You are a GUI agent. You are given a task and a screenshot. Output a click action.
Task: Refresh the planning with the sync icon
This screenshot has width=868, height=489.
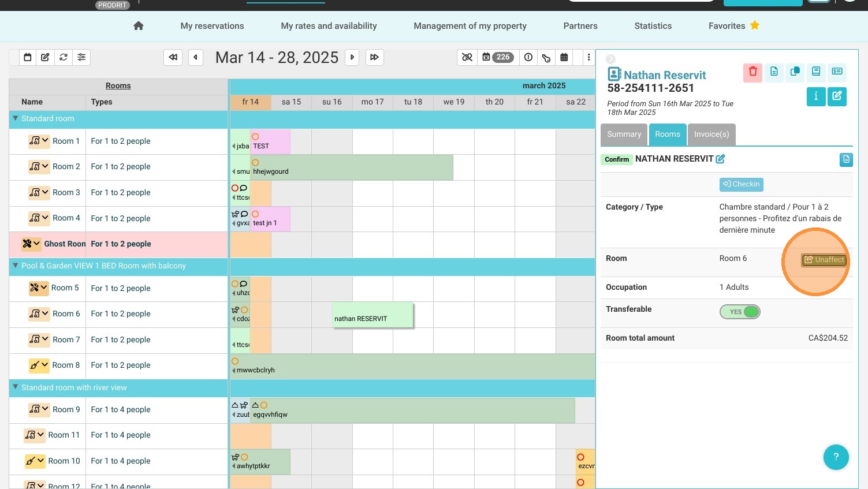coord(64,57)
